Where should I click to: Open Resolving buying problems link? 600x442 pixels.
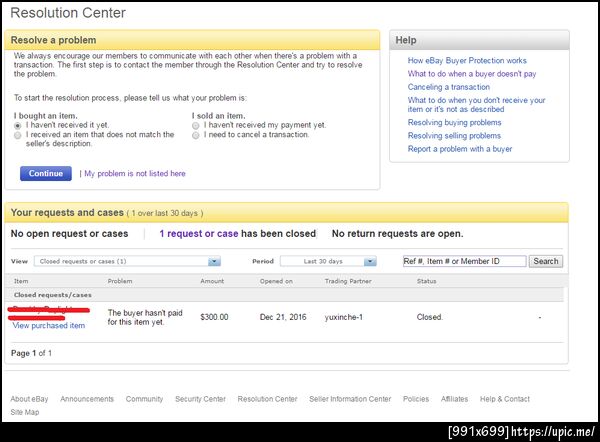coord(454,122)
